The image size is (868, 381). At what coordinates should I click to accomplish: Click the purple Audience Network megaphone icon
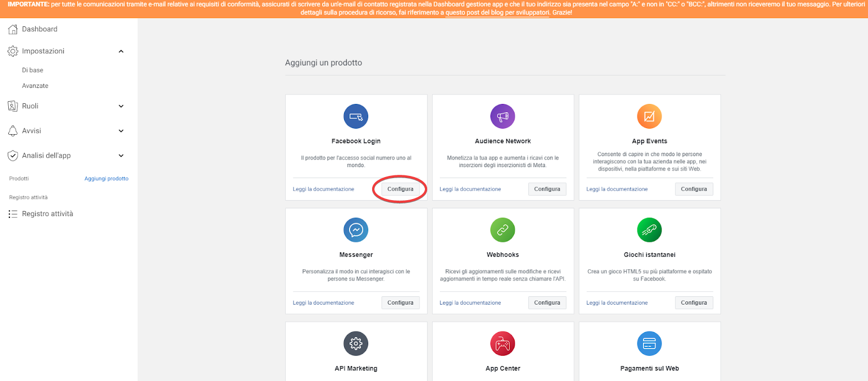tap(503, 117)
